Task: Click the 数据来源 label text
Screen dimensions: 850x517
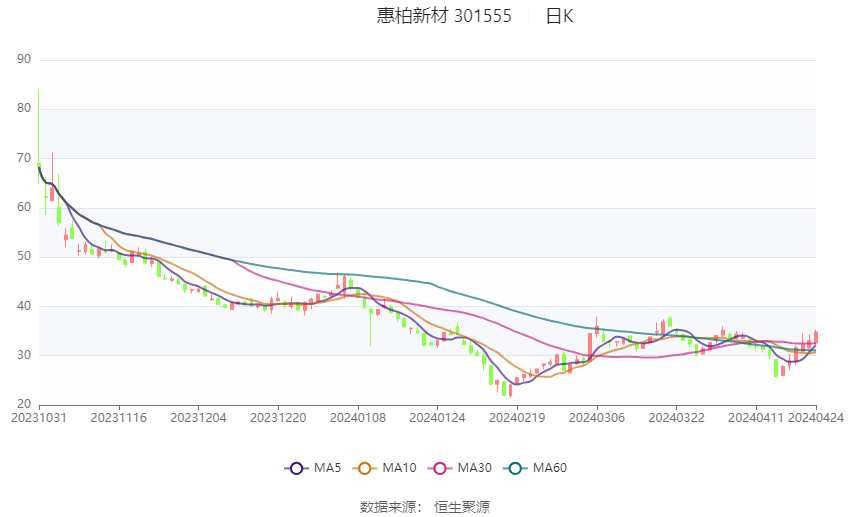Action: click(390, 507)
